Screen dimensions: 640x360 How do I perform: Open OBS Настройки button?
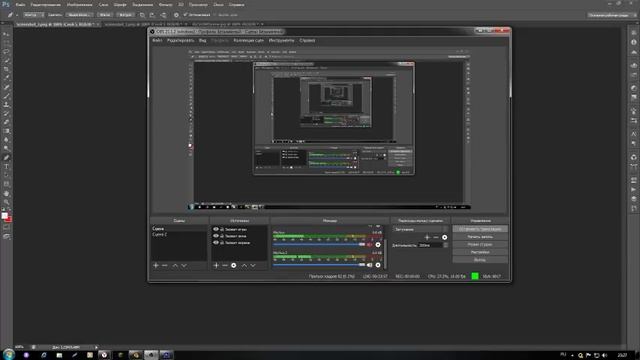coord(480,252)
